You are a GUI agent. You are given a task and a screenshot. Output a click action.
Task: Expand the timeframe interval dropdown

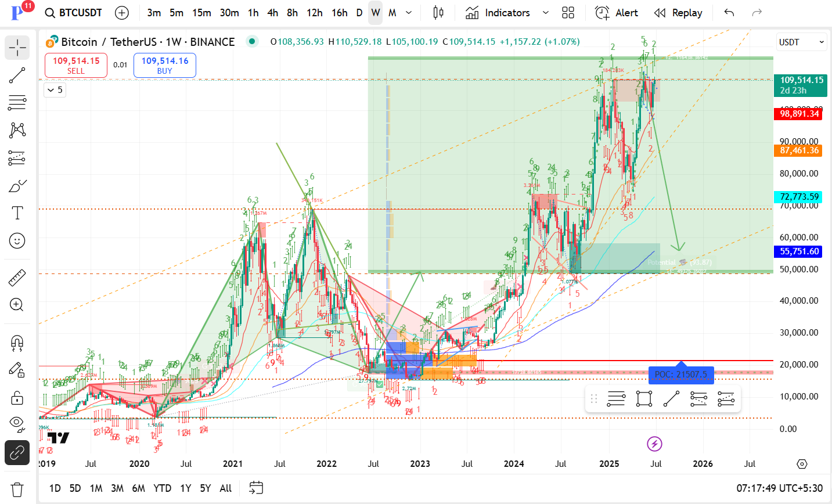coord(409,13)
